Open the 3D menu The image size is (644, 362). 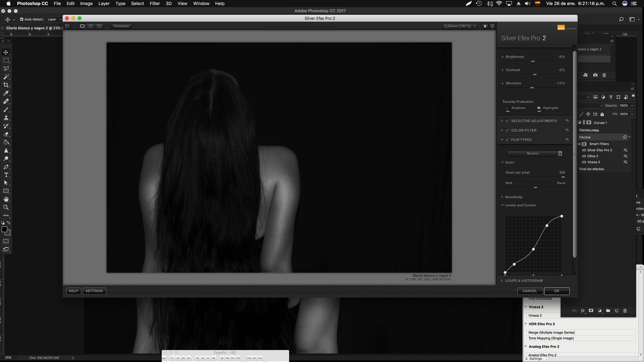click(x=169, y=3)
